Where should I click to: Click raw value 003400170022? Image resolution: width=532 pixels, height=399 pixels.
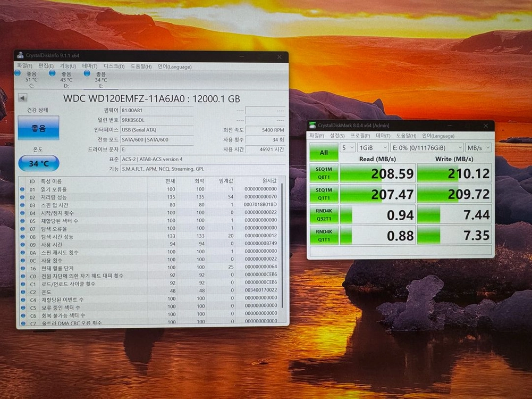click(x=260, y=290)
